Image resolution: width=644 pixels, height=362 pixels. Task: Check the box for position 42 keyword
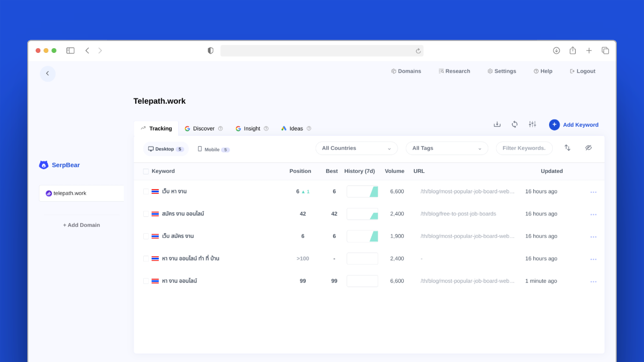[146, 214]
